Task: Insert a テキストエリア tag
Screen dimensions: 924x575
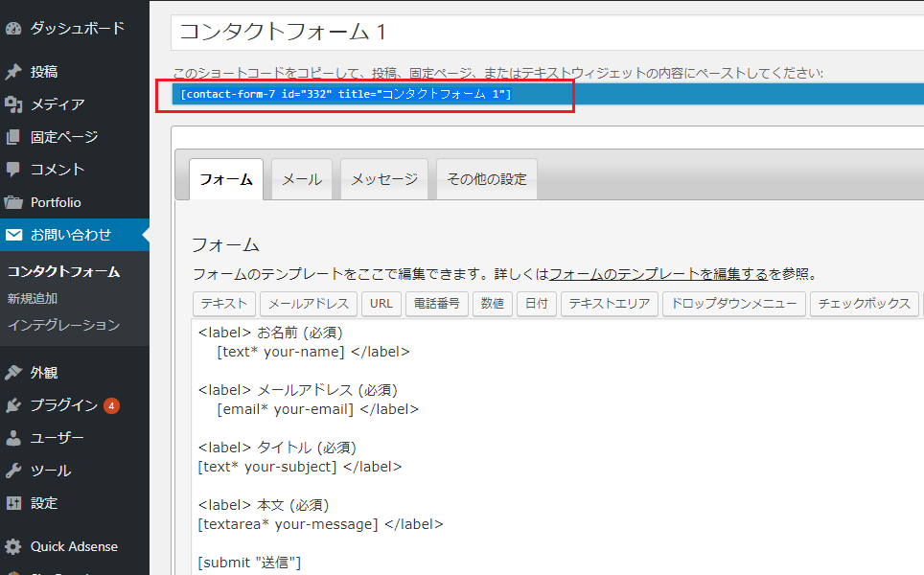Action: [x=610, y=304]
